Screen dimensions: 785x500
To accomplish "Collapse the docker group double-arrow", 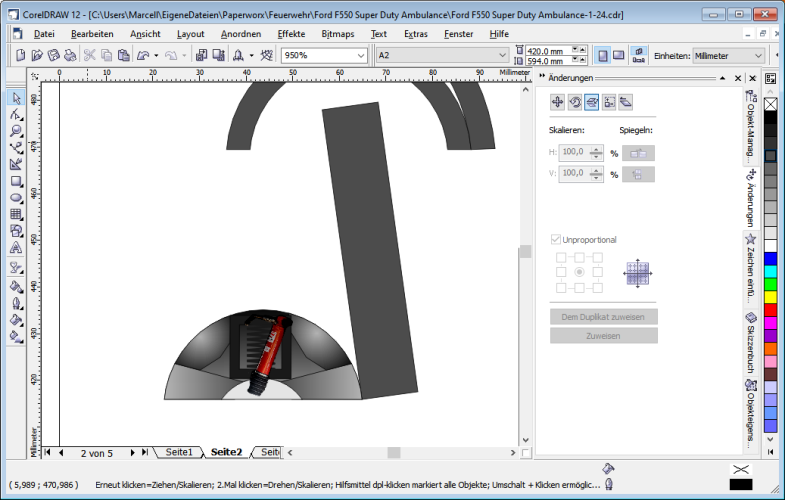I will click(x=542, y=77).
